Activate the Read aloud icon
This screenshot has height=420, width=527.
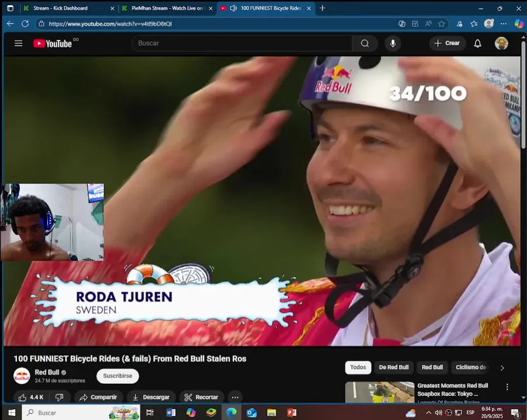[428, 24]
